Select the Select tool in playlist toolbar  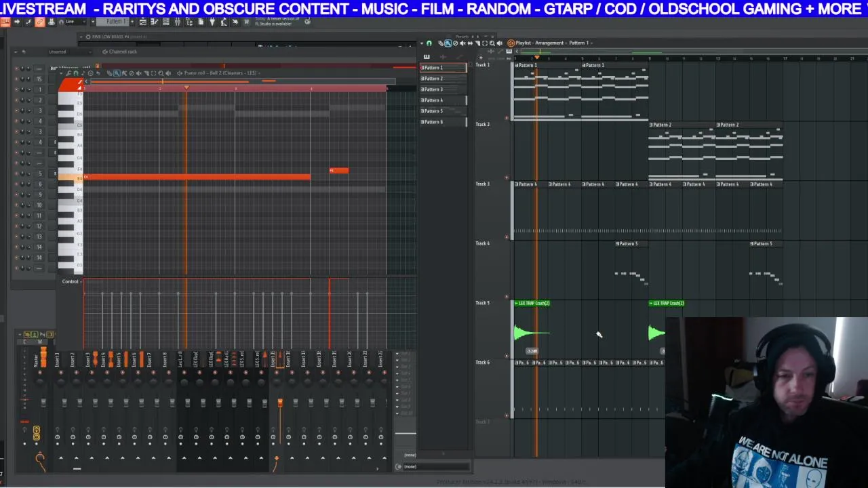(x=485, y=43)
